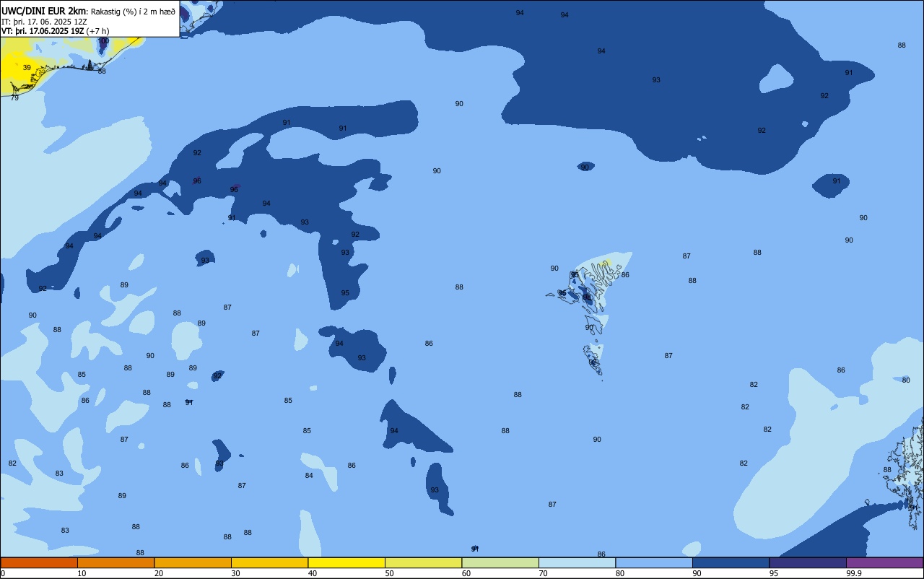Pick the navy 95–99.9 legend swatch

tap(808, 562)
